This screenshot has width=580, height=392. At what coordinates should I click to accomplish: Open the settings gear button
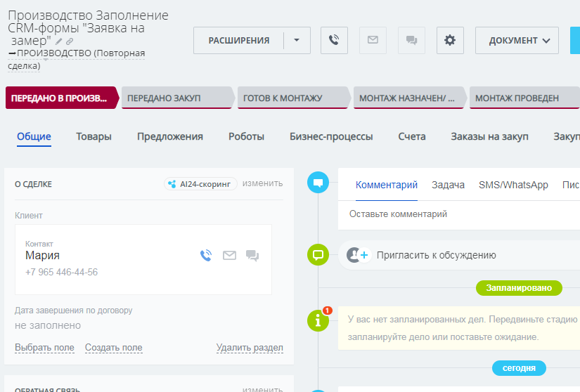(x=450, y=40)
